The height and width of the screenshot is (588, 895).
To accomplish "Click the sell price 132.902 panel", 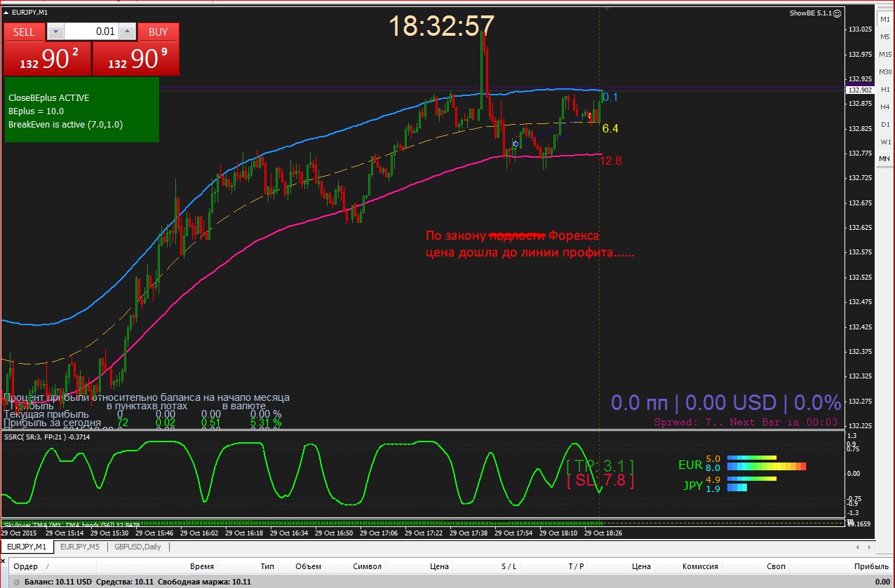I will (48, 58).
